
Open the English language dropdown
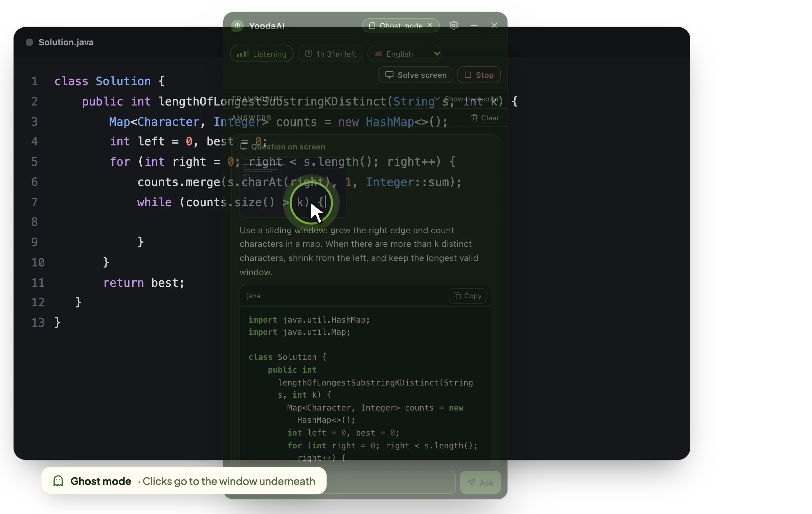tap(405, 54)
